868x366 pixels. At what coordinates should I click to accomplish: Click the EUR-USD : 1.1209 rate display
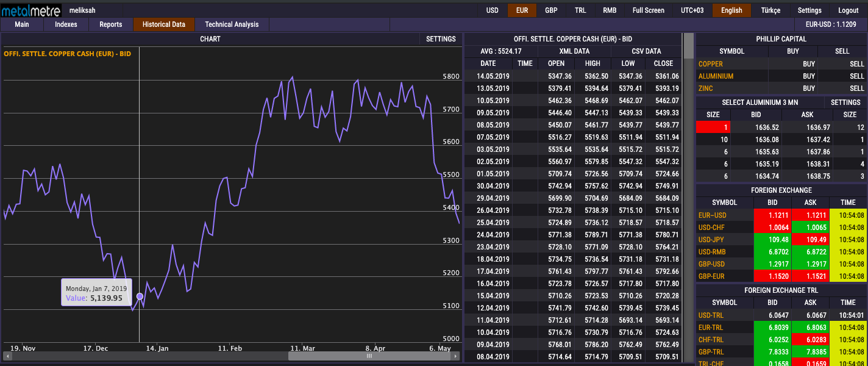(x=831, y=24)
